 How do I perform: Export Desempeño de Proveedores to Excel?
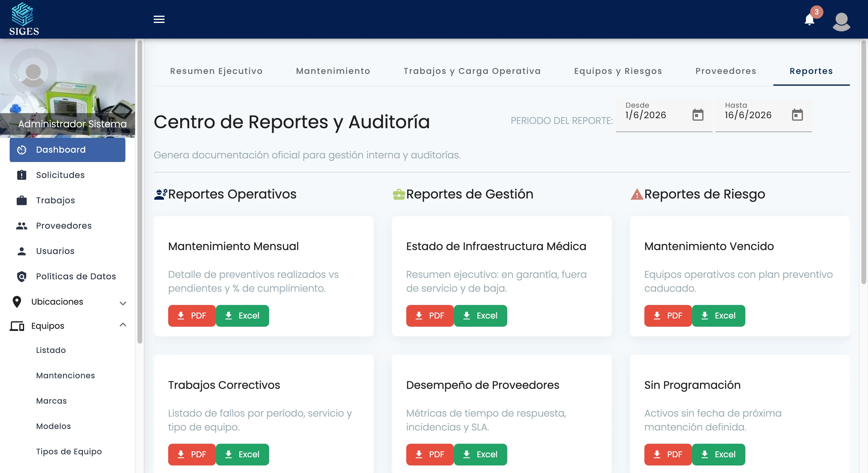click(480, 454)
